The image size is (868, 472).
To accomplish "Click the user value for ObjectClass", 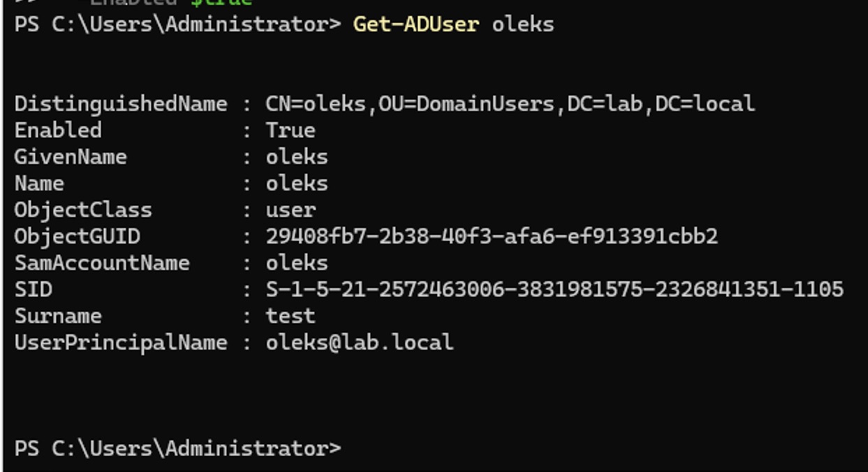I will 290,210.
